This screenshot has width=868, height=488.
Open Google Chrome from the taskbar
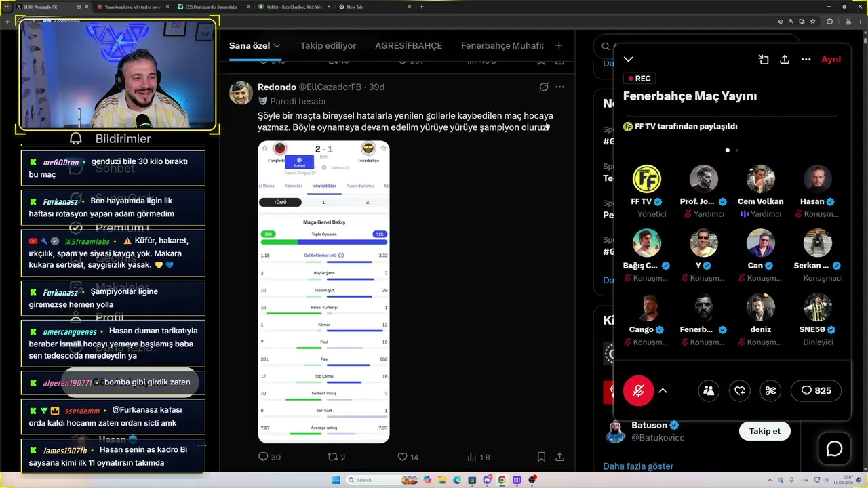pyautogui.click(x=502, y=480)
